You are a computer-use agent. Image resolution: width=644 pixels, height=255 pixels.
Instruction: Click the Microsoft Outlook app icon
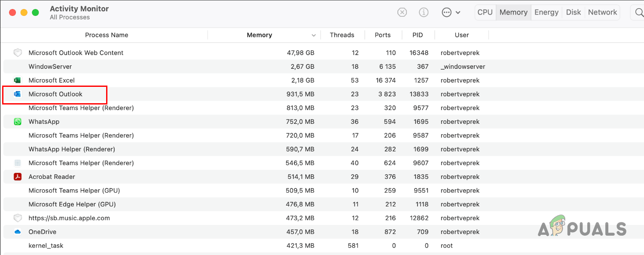[x=18, y=94]
